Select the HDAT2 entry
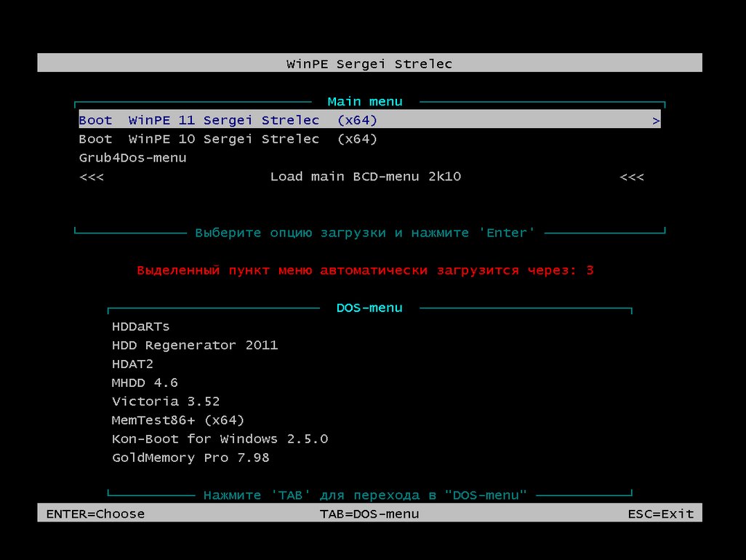This screenshot has width=746, height=560. click(132, 364)
